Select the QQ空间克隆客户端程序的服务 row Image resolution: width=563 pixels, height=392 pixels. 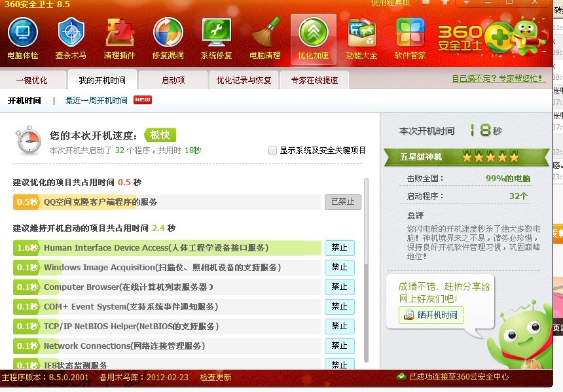click(x=168, y=202)
